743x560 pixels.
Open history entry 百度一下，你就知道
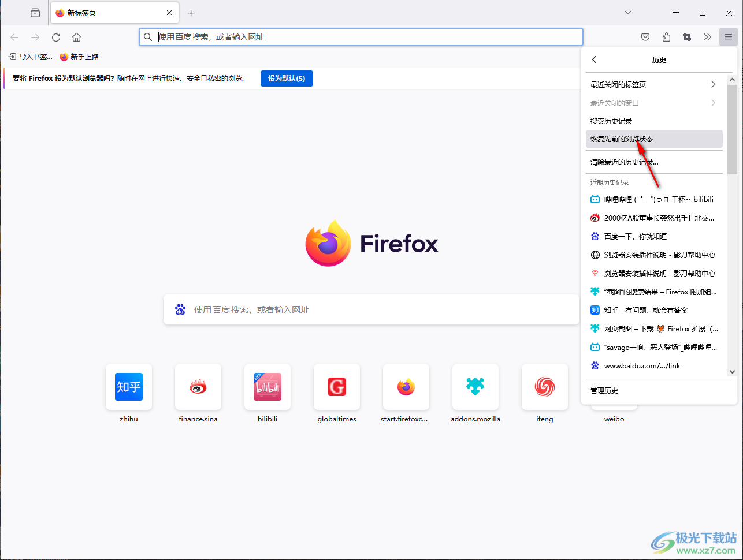[x=654, y=236]
